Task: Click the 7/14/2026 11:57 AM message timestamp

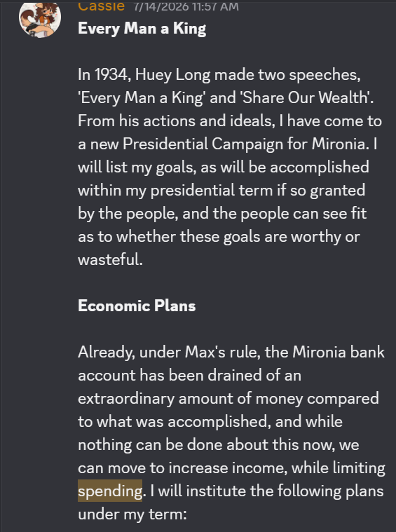Action: click(x=186, y=6)
